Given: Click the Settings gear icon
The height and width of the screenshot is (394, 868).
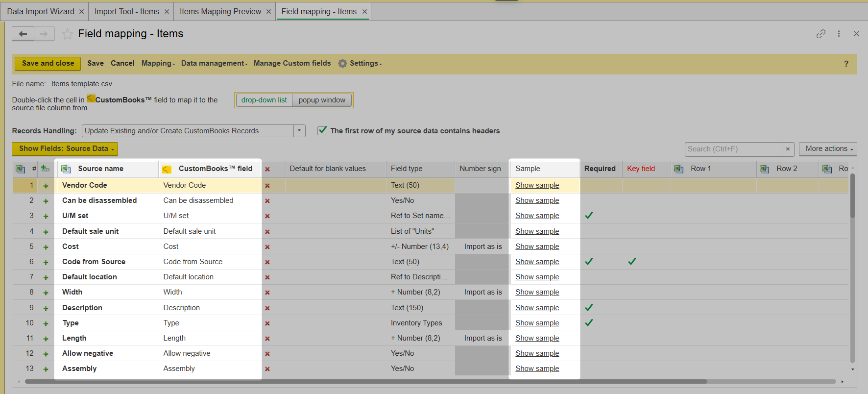Looking at the screenshot, I should pyautogui.click(x=342, y=63).
